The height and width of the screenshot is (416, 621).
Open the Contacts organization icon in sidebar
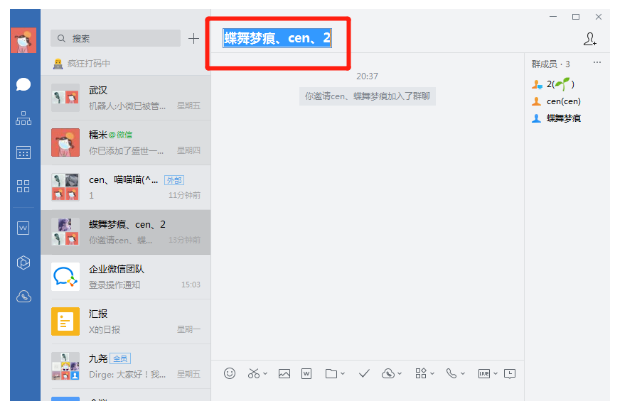click(23, 118)
